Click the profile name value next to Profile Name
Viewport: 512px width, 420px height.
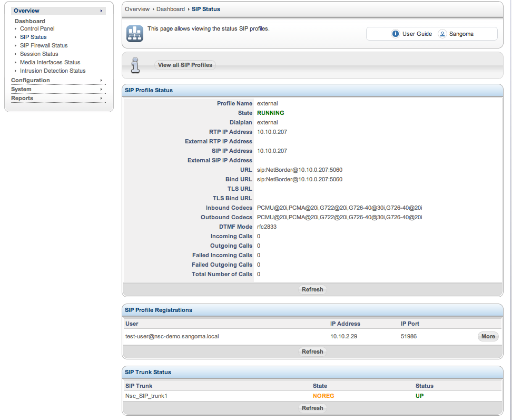coord(268,103)
